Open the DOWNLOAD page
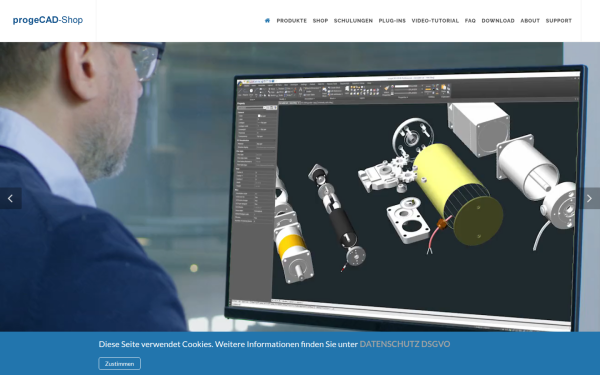 click(498, 21)
